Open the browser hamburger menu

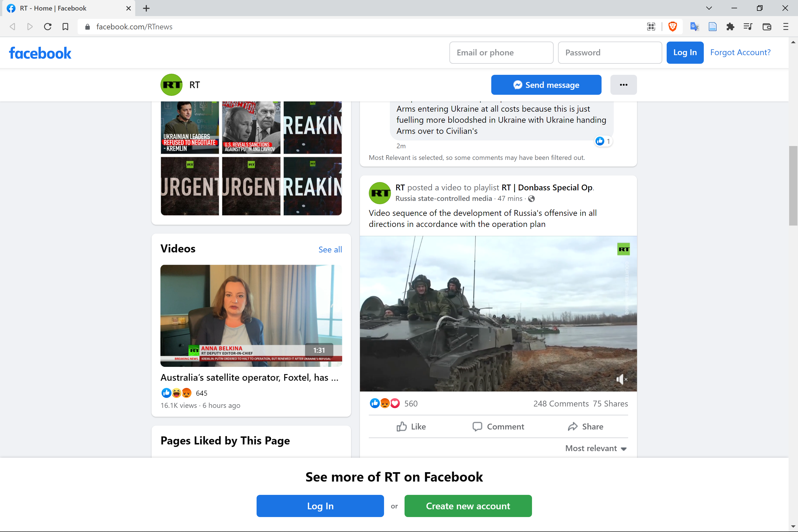(786, 27)
